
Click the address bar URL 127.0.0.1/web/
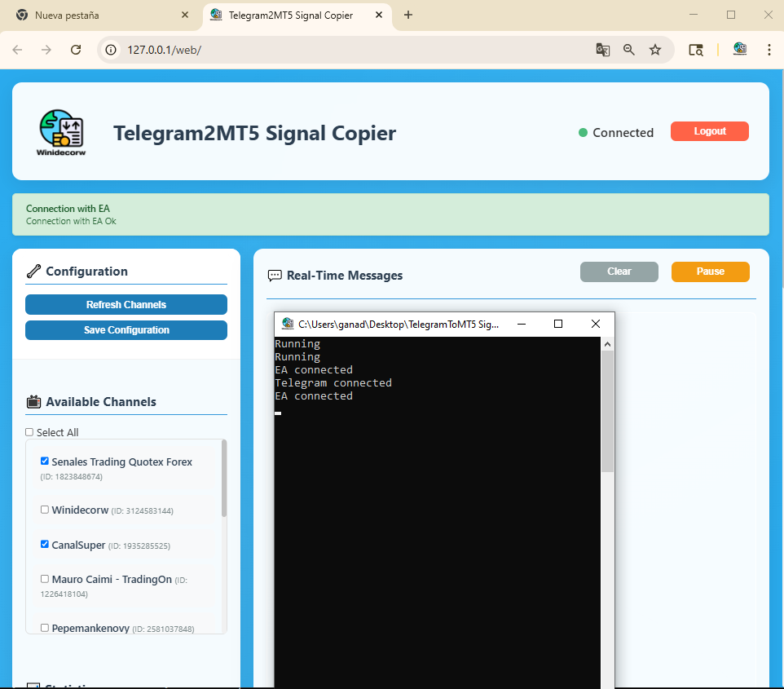pos(164,50)
